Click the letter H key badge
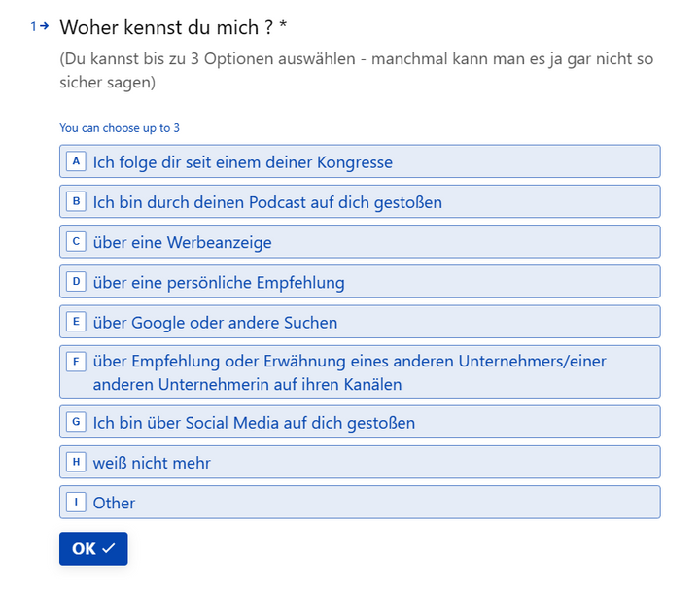The width and height of the screenshot is (700, 593). tap(76, 462)
